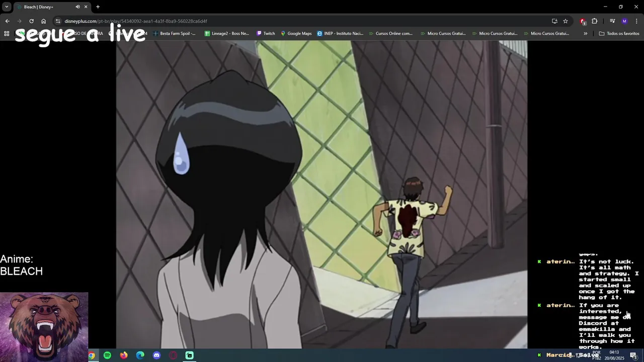
Task: Open the first Micro Cursos Gratuitos bookmark
Action: 443,34
